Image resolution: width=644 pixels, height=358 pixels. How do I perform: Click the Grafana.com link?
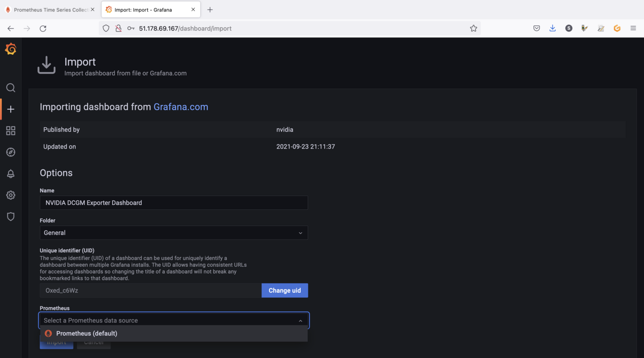pyautogui.click(x=181, y=107)
